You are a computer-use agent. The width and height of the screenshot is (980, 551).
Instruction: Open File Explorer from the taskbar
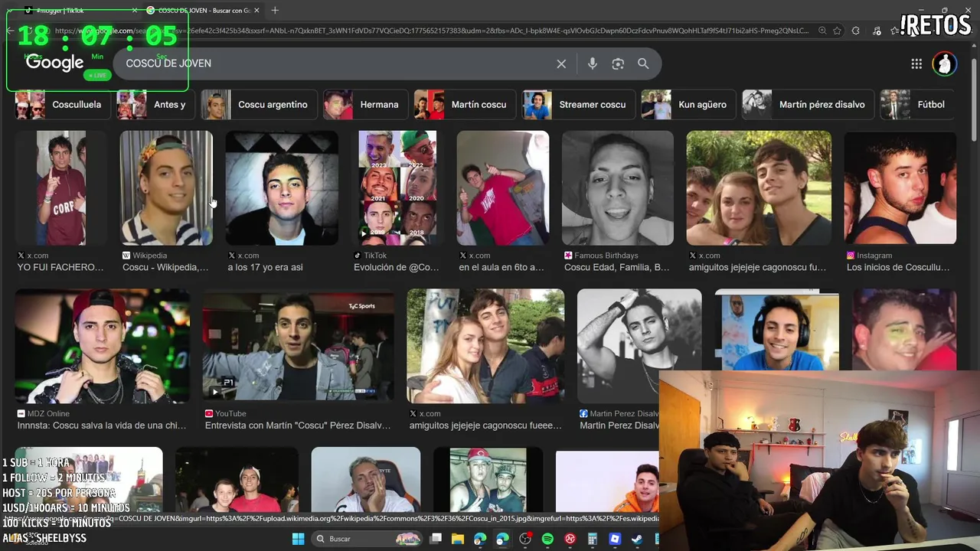pos(458,539)
